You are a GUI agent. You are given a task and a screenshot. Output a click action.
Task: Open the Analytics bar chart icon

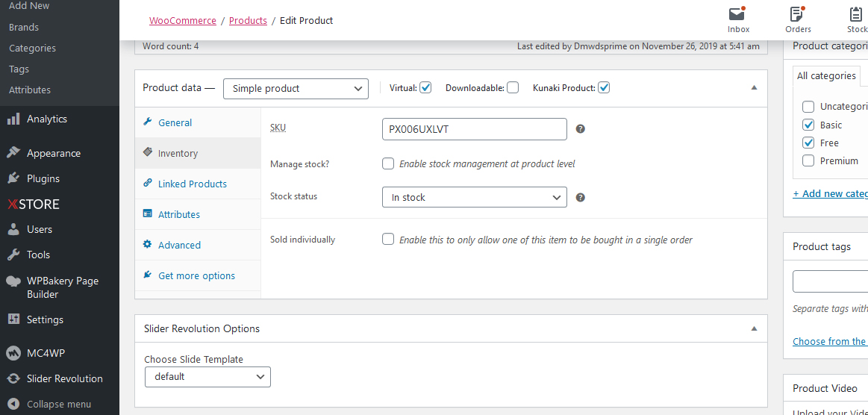tap(14, 119)
